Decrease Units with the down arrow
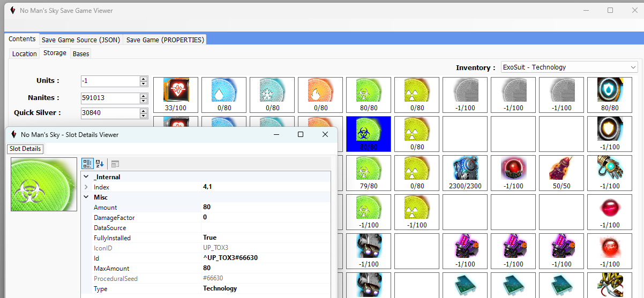Image resolution: width=644 pixels, height=298 pixels. click(143, 84)
